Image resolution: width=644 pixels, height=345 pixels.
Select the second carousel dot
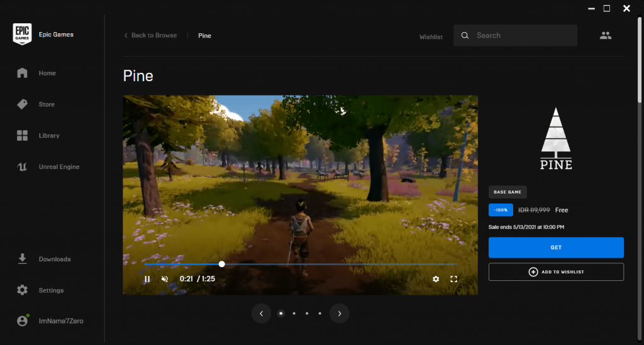pyautogui.click(x=294, y=314)
